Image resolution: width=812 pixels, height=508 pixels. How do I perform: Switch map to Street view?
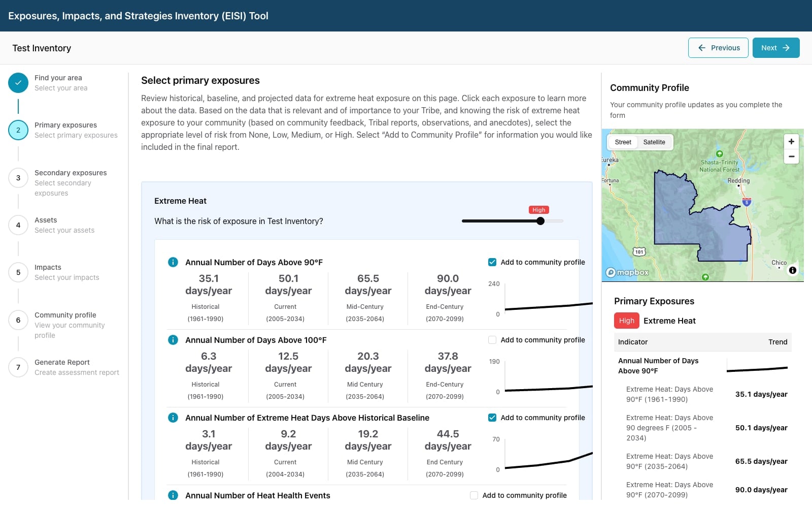tap(623, 142)
